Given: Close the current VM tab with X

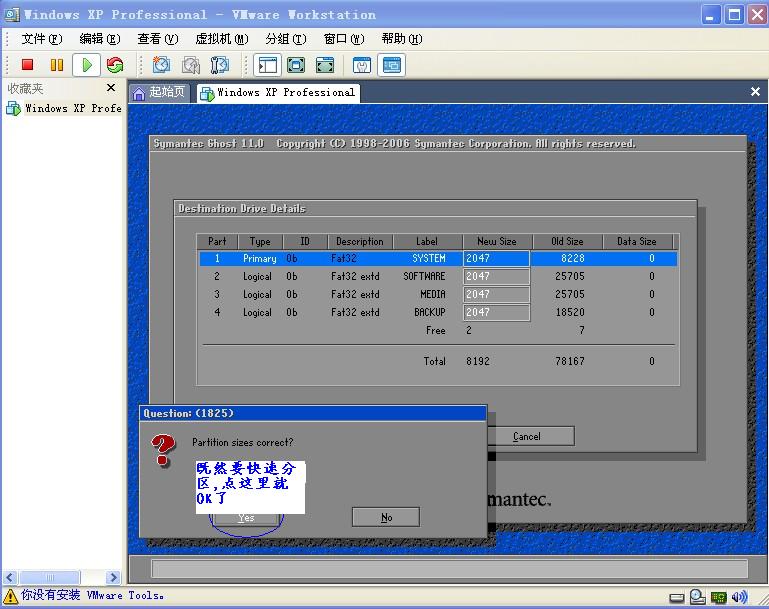Looking at the screenshot, I should point(755,91).
